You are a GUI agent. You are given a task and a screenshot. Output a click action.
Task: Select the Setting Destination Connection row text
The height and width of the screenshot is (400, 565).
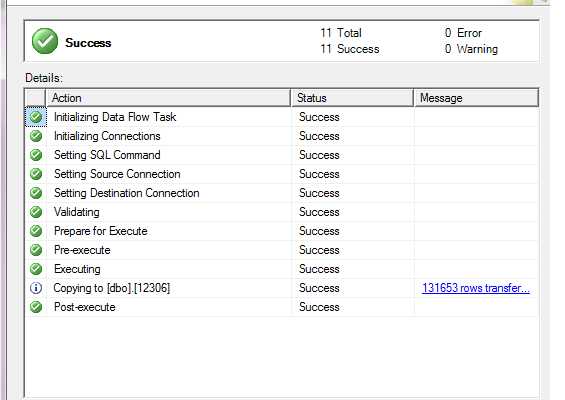coord(126,193)
